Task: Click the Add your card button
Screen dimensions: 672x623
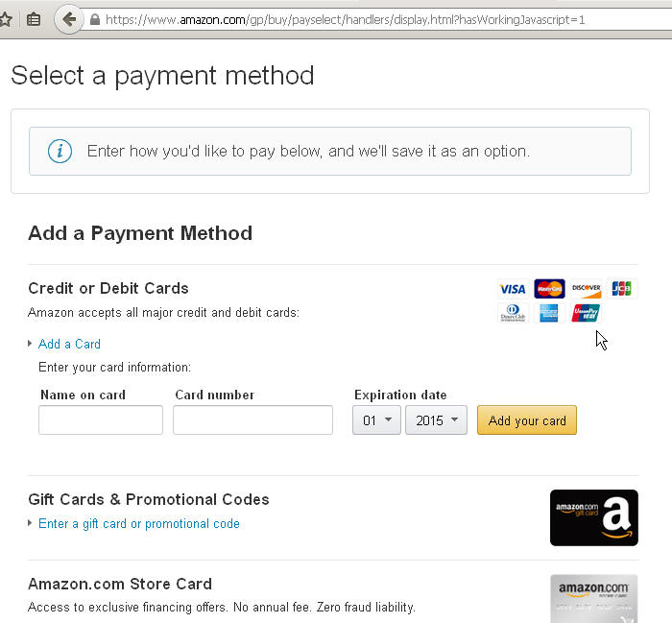Action: [527, 420]
